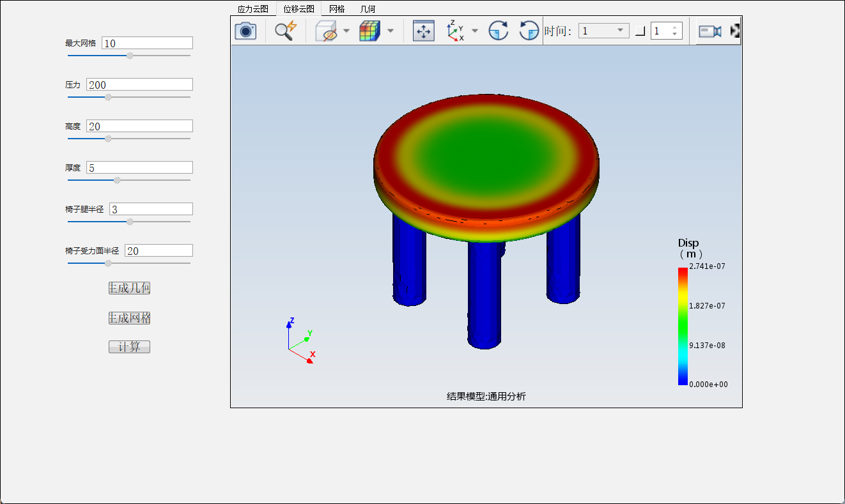Click the 计算 button
Image resolution: width=845 pixels, height=504 pixels.
(129, 347)
